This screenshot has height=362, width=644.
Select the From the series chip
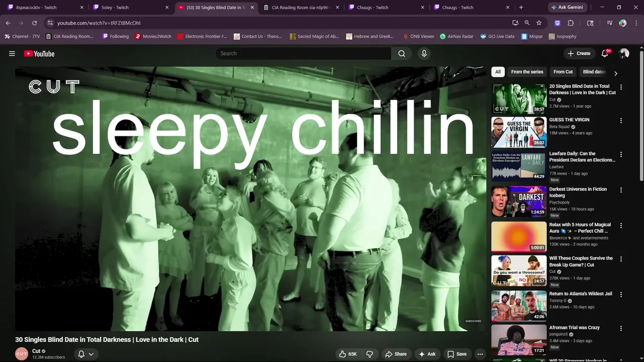[x=527, y=72]
